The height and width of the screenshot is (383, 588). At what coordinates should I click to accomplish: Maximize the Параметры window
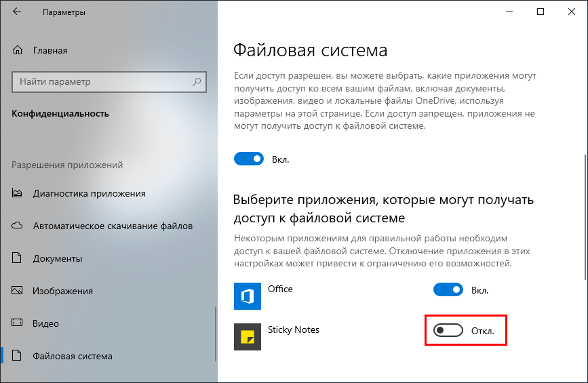541,12
